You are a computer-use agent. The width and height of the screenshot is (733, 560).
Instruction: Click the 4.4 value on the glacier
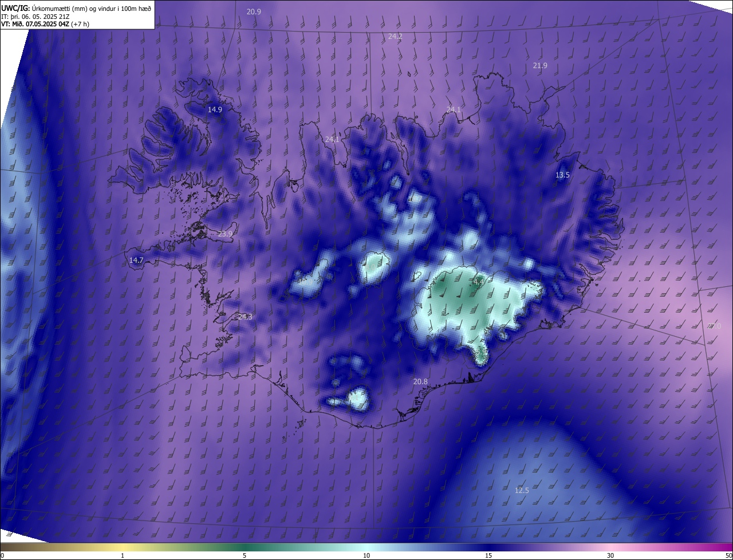479,282
